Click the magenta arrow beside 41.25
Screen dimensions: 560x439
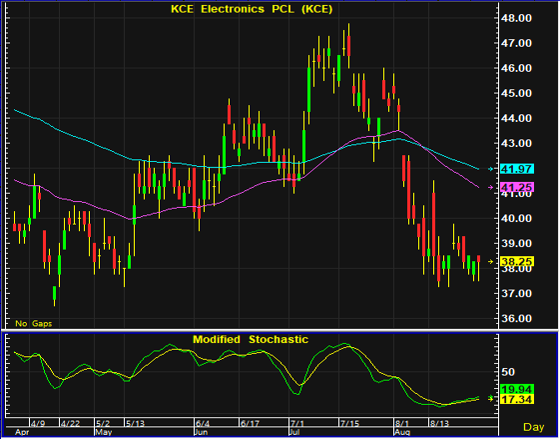pos(490,187)
